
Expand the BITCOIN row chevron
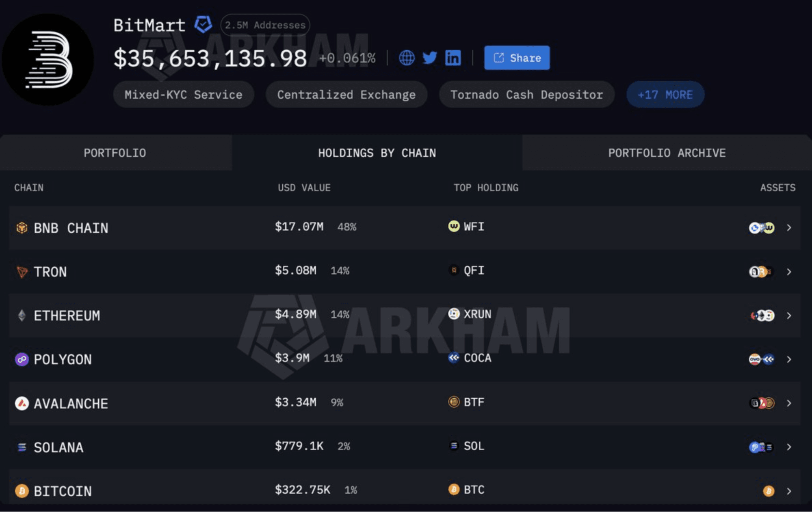(x=789, y=491)
